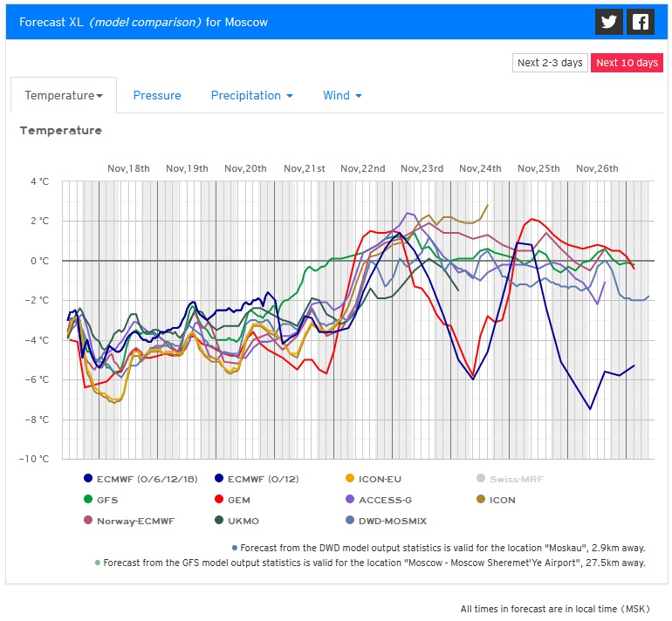Hide the ECMWF (0/12) series

[258, 478]
